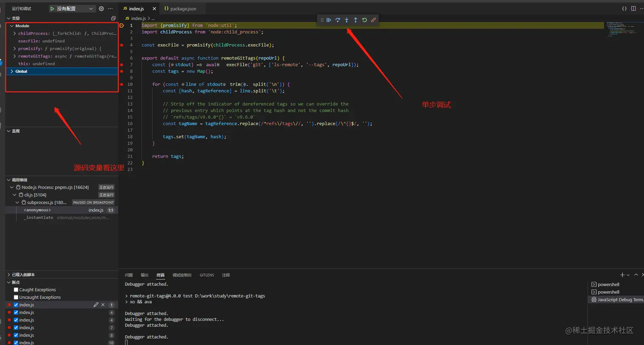The image size is (644, 345).
Task: Select the 终端 terminal panel tab
Action: (161, 275)
